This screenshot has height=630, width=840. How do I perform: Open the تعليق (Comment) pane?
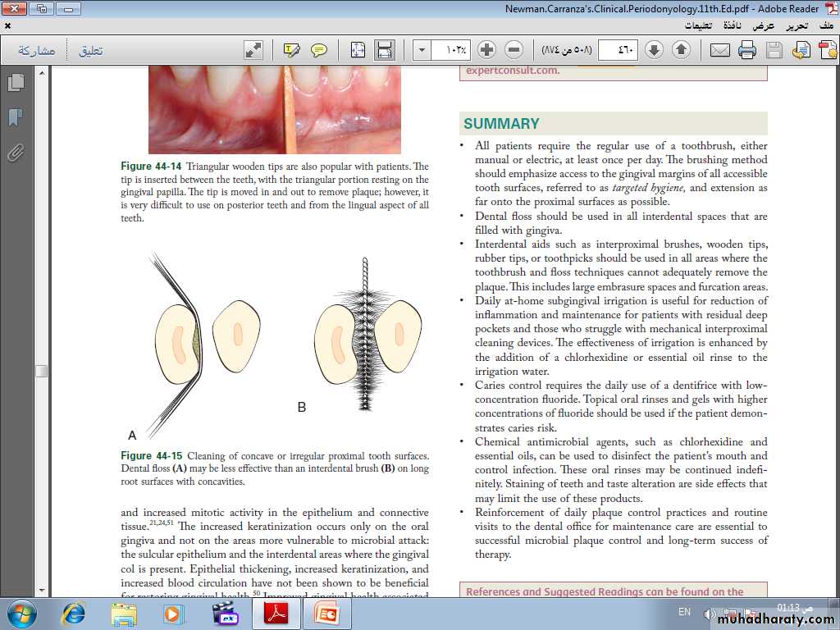90,50
